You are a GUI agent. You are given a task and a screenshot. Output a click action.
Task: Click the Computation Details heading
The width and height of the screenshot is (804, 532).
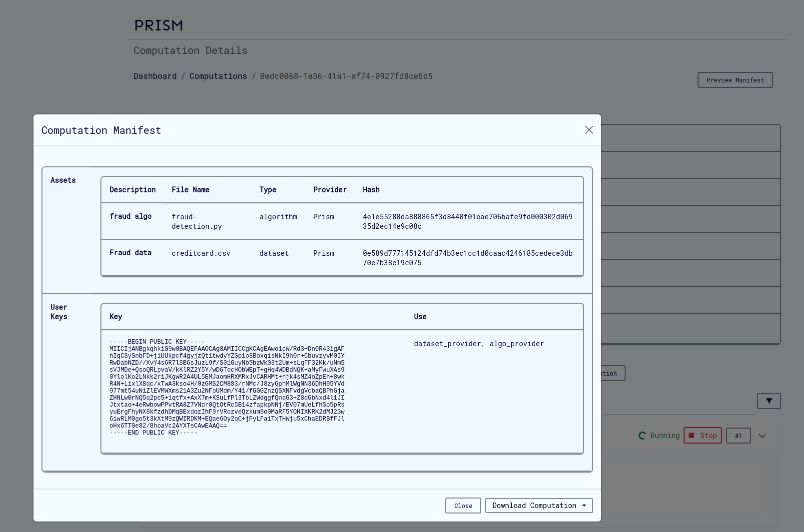coord(190,50)
